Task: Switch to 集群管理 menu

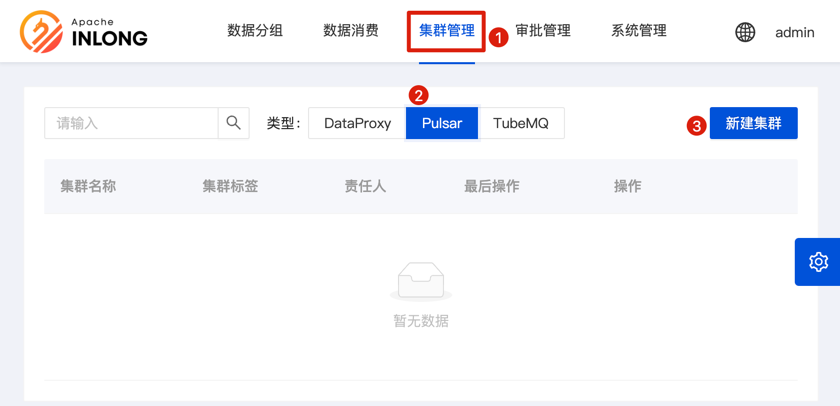Action: [447, 31]
